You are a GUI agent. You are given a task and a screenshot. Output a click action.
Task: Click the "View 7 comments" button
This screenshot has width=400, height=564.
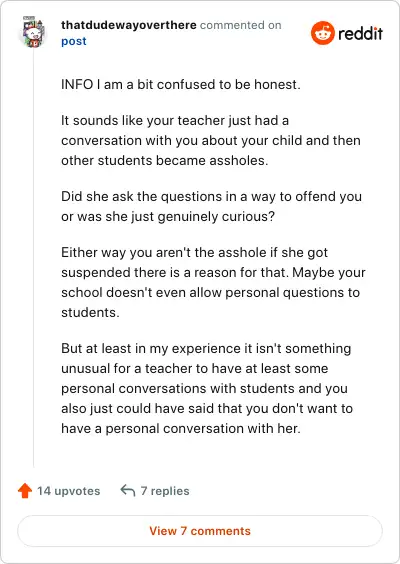(200, 531)
